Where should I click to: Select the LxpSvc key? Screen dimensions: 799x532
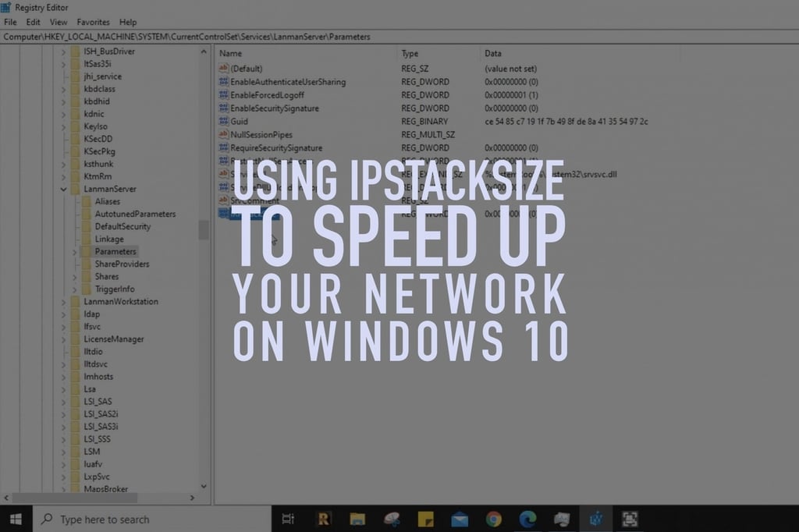pyautogui.click(x=97, y=477)
